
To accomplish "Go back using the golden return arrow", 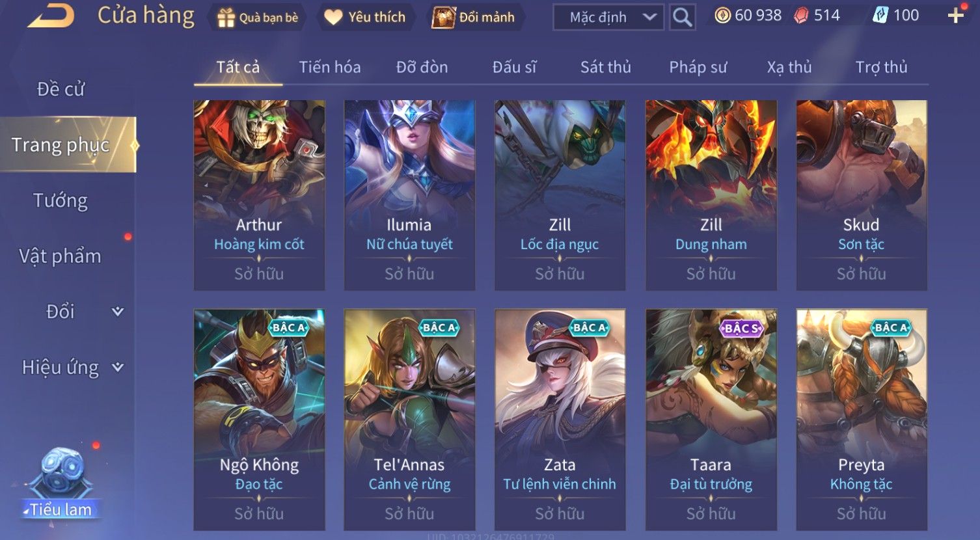I will 51,16.
